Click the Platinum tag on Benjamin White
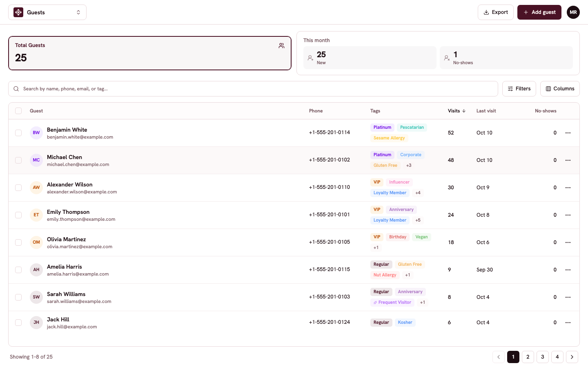 [382, 128]
